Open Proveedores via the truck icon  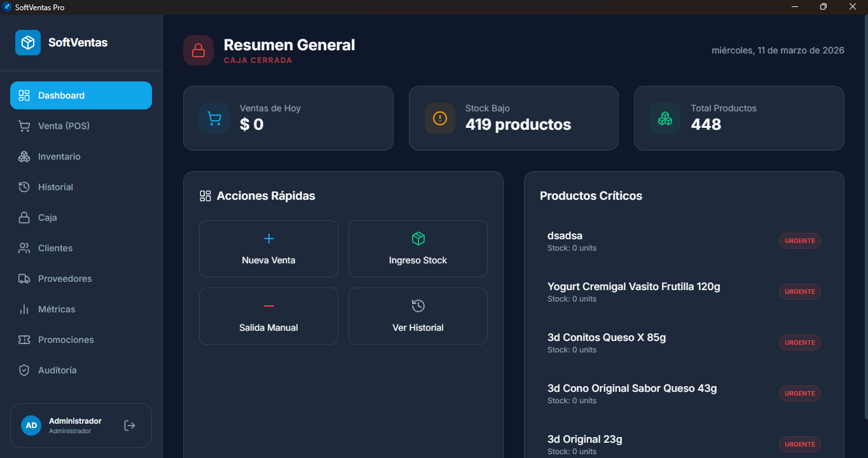(24, 278)
